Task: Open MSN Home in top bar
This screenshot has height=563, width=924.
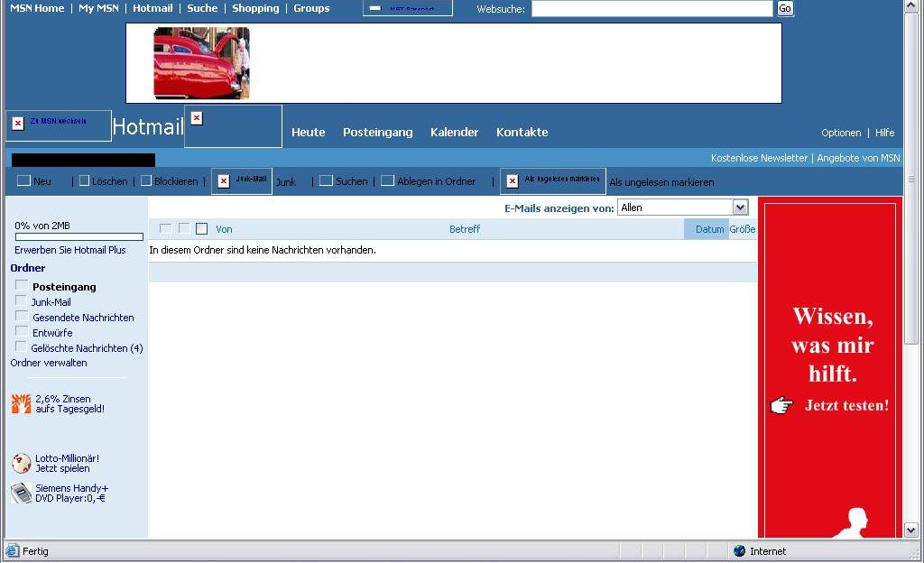Action: click(x=37, y=8)
